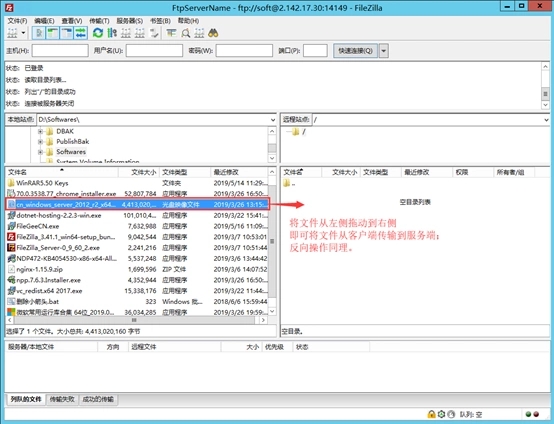
Task: Expand the DBAK folder tree node
Action: coord(40,131)
